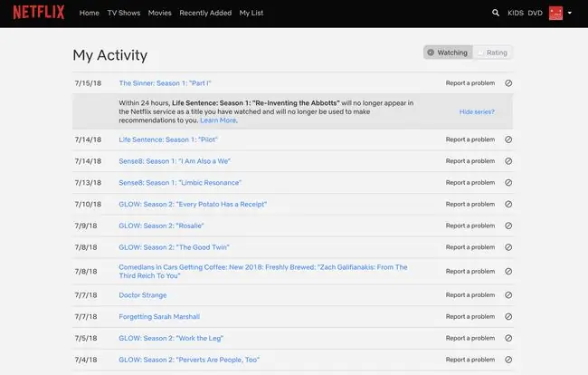Open Comedians in Cars Getting Coffee link
The width and height of the screenshot is (588, 375).
click(x=263, y=271)
